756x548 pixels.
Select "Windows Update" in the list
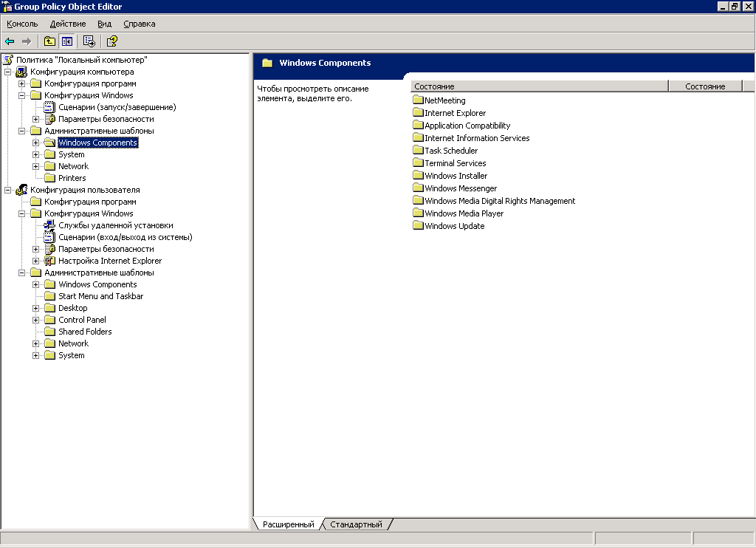click(x=454, y=226)
